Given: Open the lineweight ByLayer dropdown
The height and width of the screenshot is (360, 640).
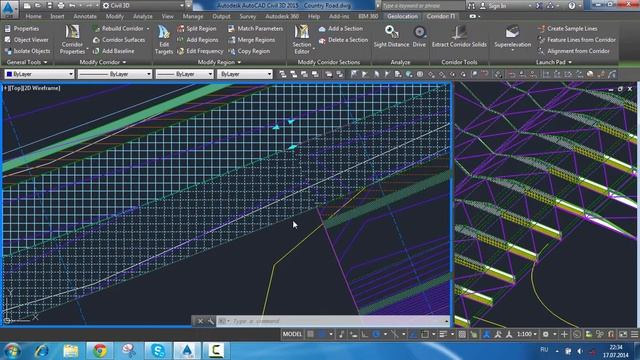Looking at the screenshot, I should coord(185,74).
